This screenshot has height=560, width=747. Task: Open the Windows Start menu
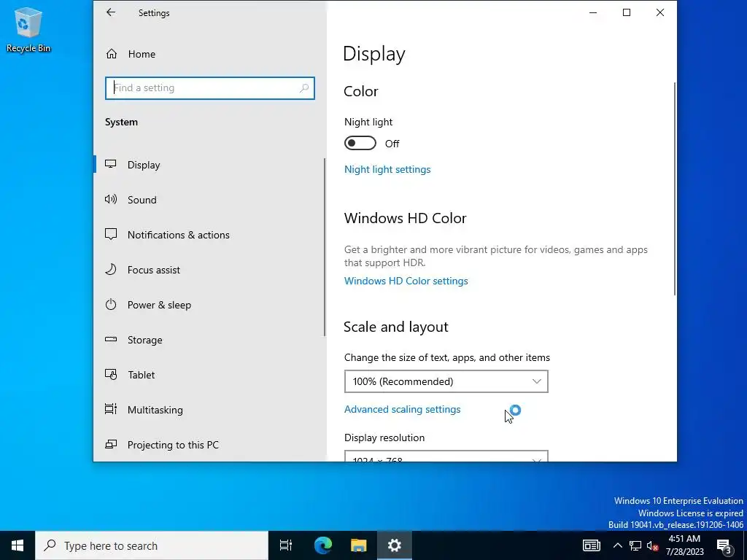(x=18, y=545)
